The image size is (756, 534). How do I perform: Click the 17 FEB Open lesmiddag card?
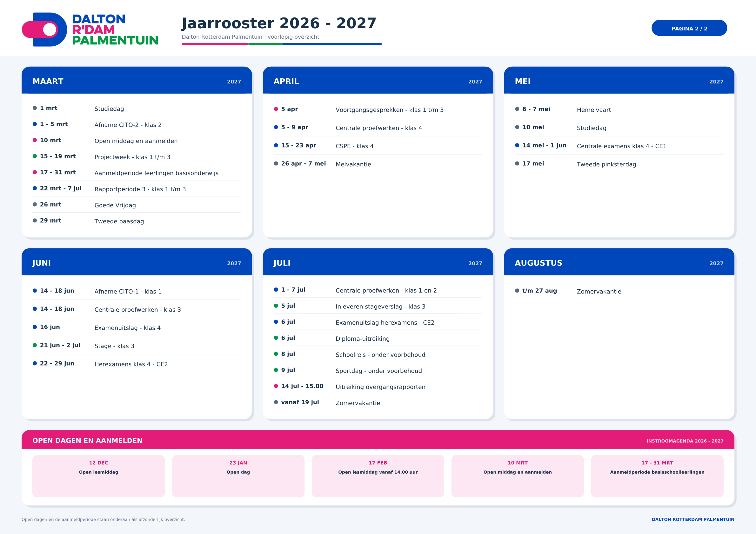pos(378,476)
